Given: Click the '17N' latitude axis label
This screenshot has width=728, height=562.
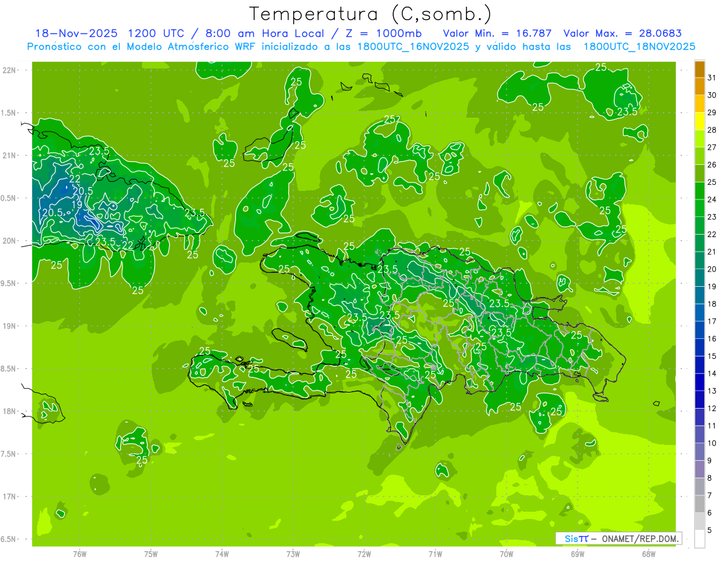Looking at the screenshot, I should tap(10, 497).
